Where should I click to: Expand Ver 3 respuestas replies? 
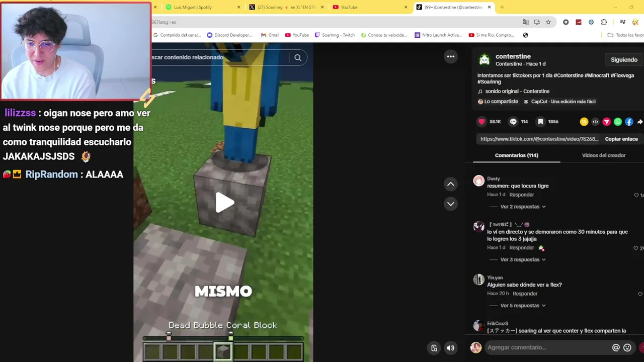point(523,260)
